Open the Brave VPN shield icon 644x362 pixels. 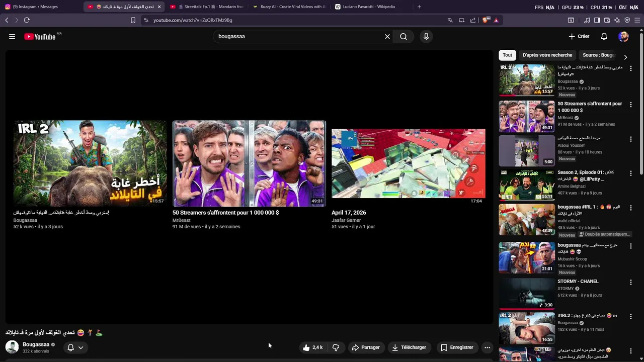pos(627,20)
